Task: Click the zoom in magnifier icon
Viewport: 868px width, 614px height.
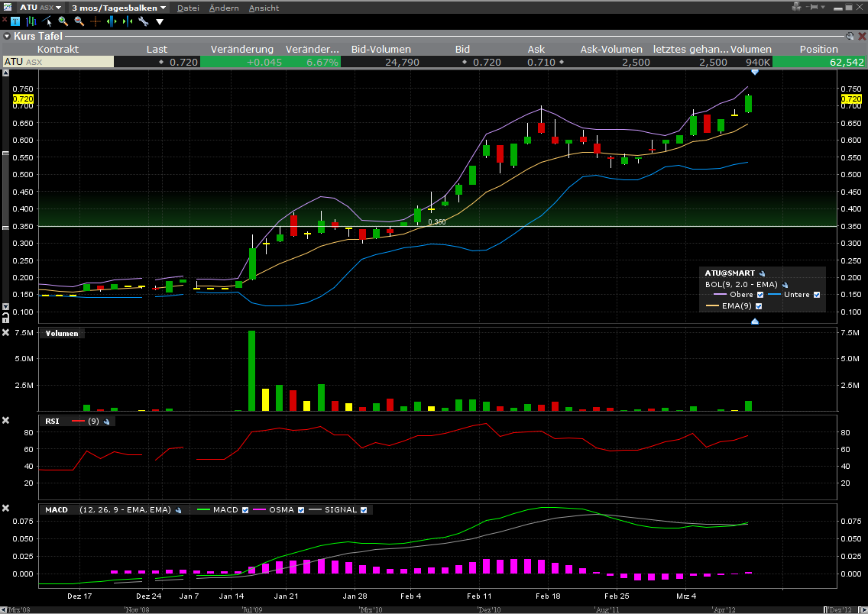Action: 63,21
